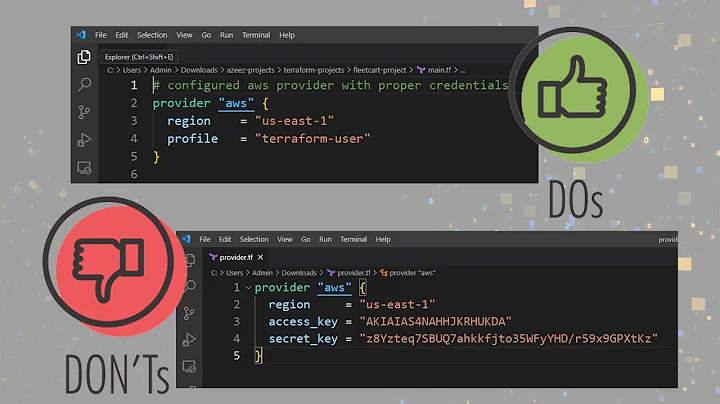The width and height of the screenshot is (720, 404).
Task: Open Explorer icon in top VS Code window
Action: coord(84,57)
